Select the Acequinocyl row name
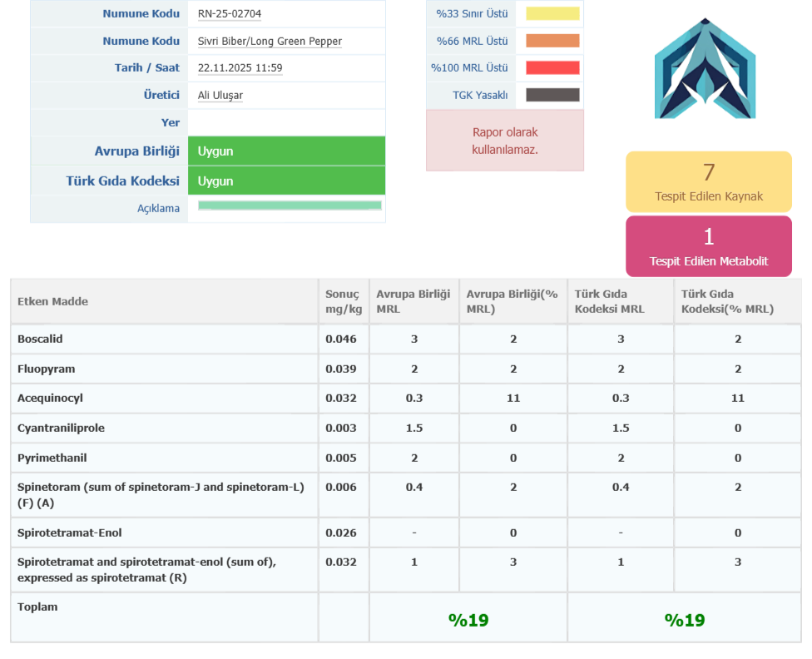 [x=50, y=399]
